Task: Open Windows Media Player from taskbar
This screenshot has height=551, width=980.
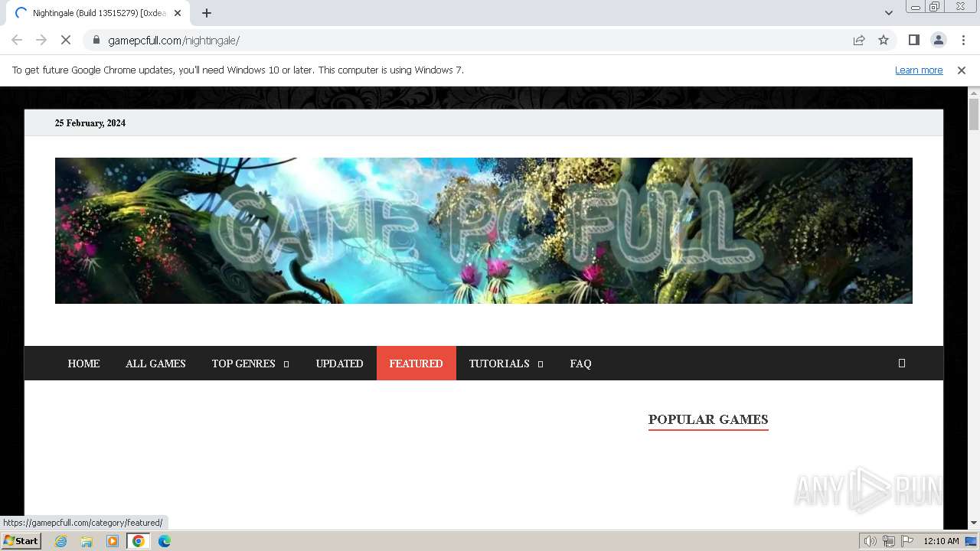Action: (x=113, y=541)
